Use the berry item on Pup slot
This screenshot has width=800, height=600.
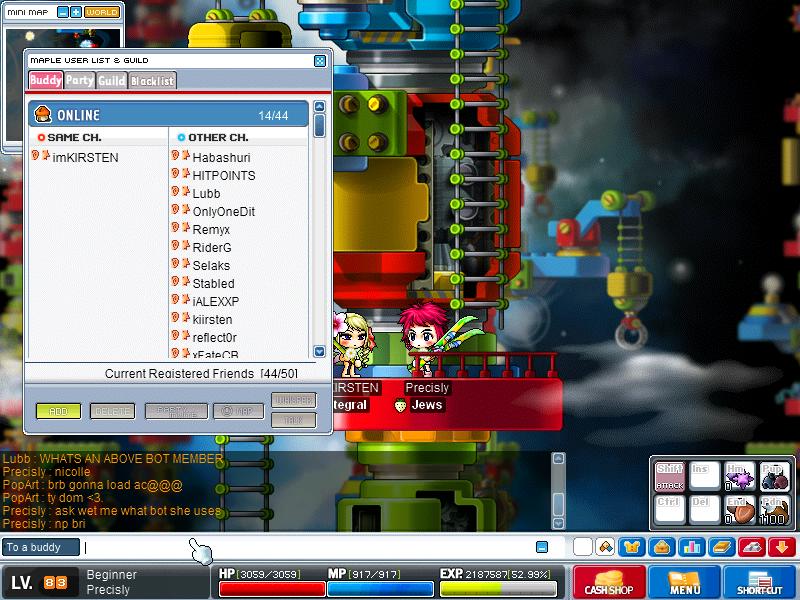[x=774, y=477]
